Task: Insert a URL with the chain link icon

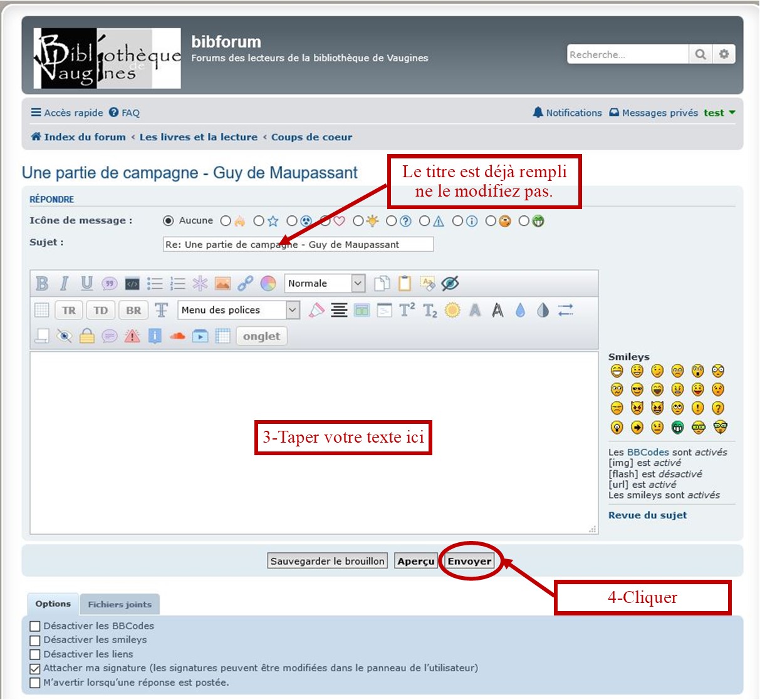Action: coord(245,284)
